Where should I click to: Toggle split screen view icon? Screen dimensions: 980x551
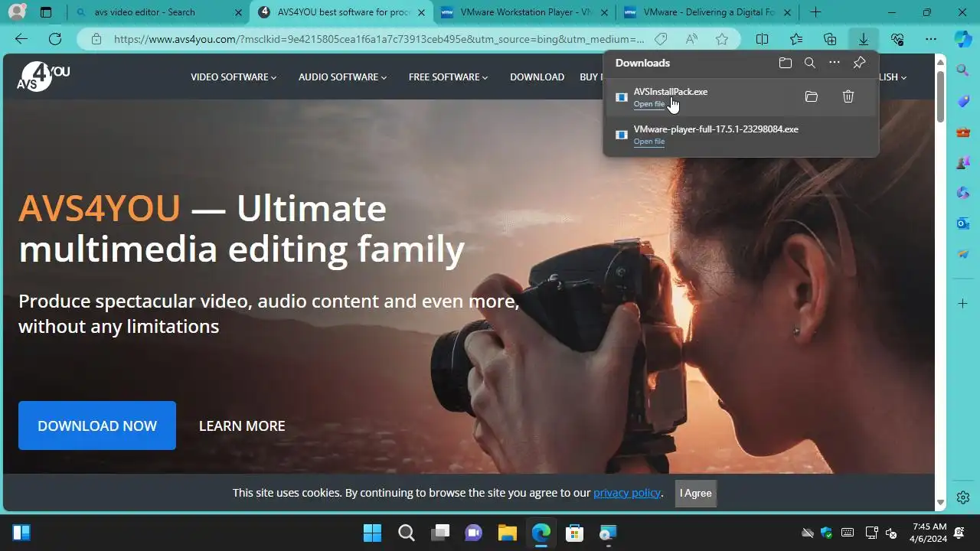tap(763, 39)
